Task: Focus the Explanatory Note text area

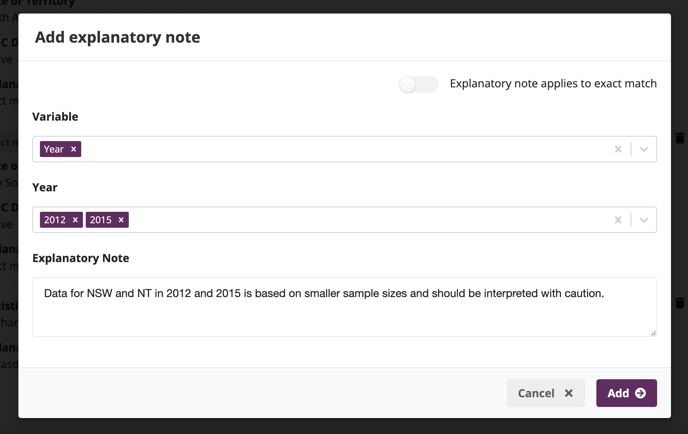Action: tap(344, 307)
